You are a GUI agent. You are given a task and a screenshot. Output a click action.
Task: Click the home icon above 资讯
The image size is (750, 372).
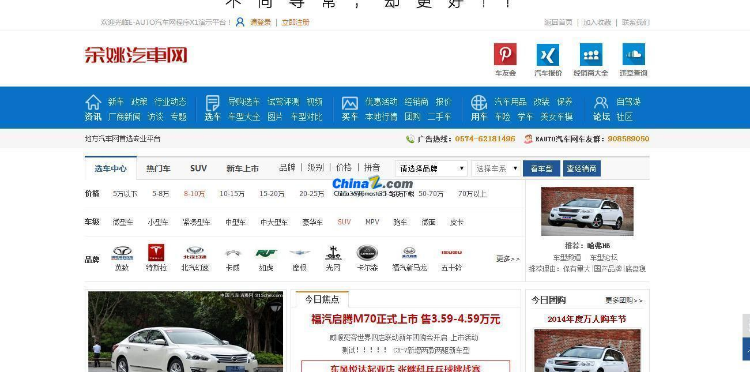click(93, 102)
